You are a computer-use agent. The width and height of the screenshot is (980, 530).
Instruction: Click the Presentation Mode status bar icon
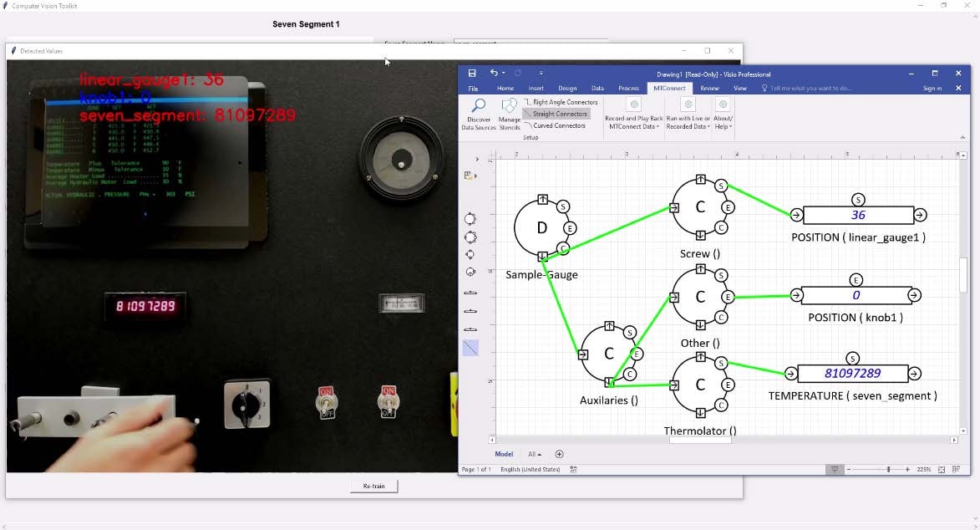835,469
